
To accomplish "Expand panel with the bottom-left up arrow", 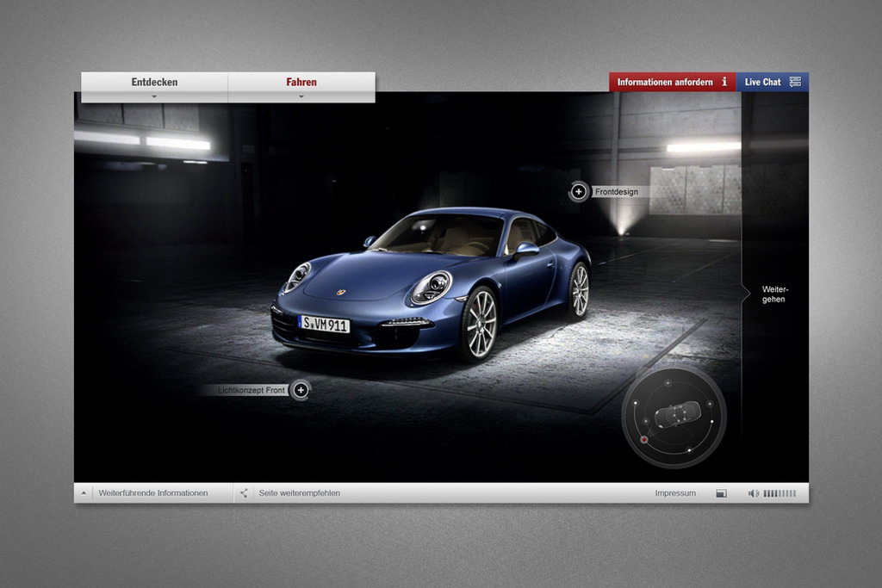I will pos(84,493).
